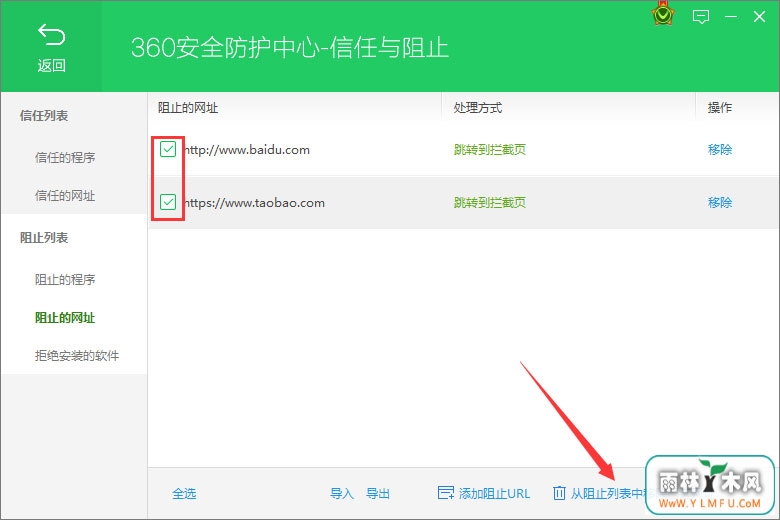Click the 导入 link
780x520 pixels.
coord(342,493)
